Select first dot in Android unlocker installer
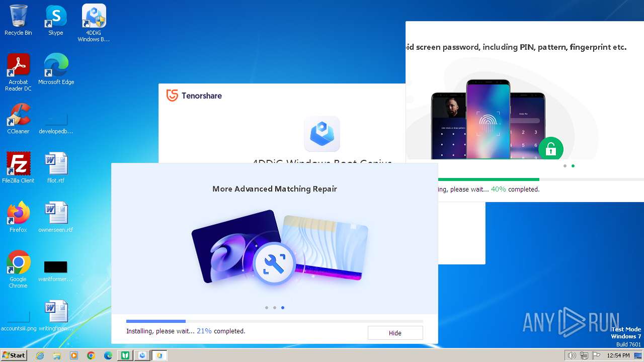This screenshot has width=644, height=362. pos(565,166)
